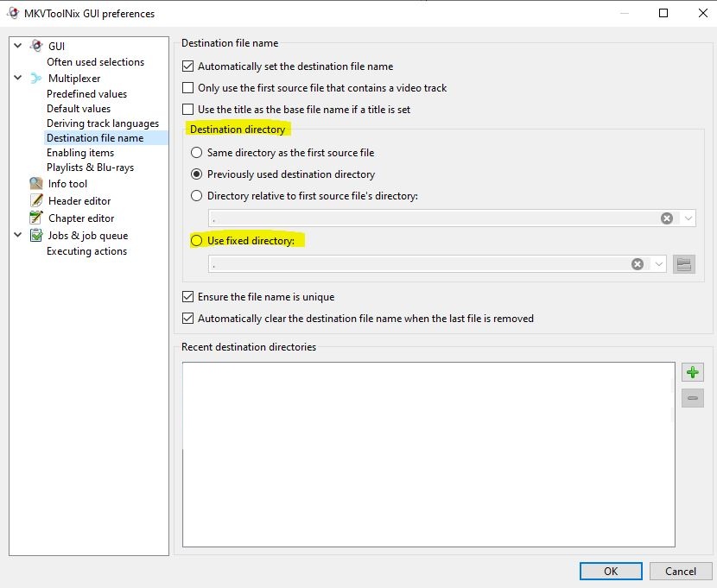The height and width of the screenshot is (588, 717).
Task: Click the Multiplexer section icon
Action: pos(35,78)
